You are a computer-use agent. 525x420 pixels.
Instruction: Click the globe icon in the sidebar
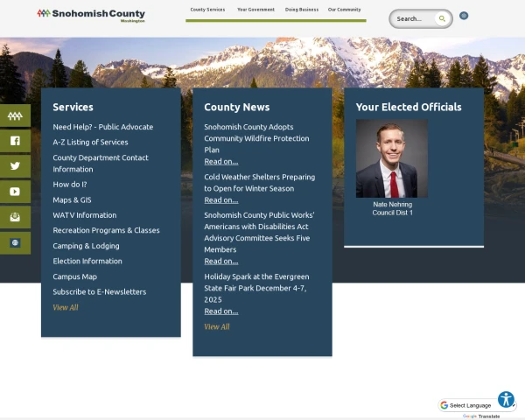(x=15, y=242)
